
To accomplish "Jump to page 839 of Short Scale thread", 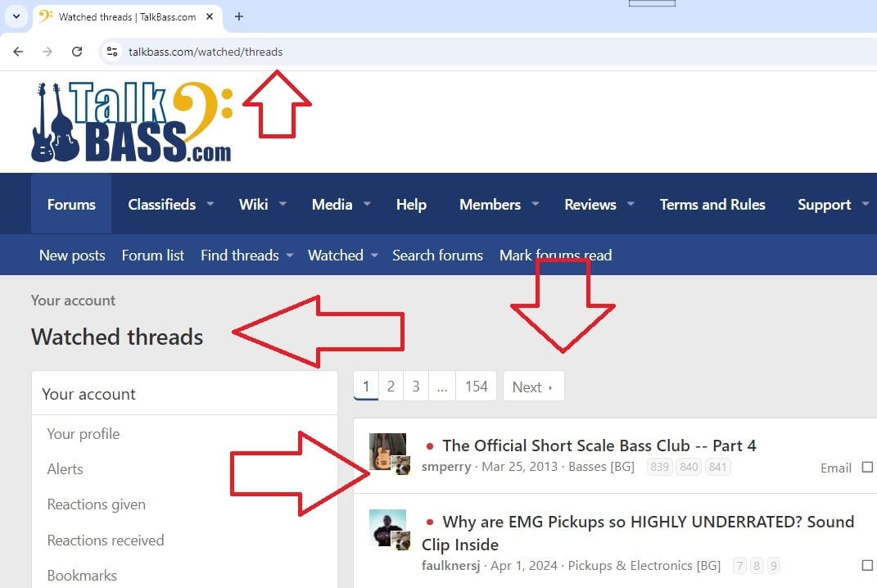I will (x=659, y=467).
